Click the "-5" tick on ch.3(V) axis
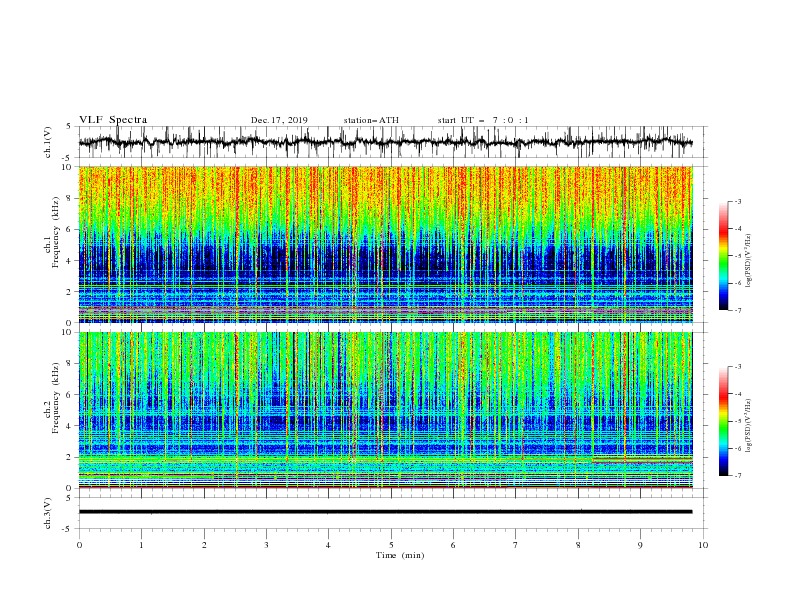 point(68,529)
